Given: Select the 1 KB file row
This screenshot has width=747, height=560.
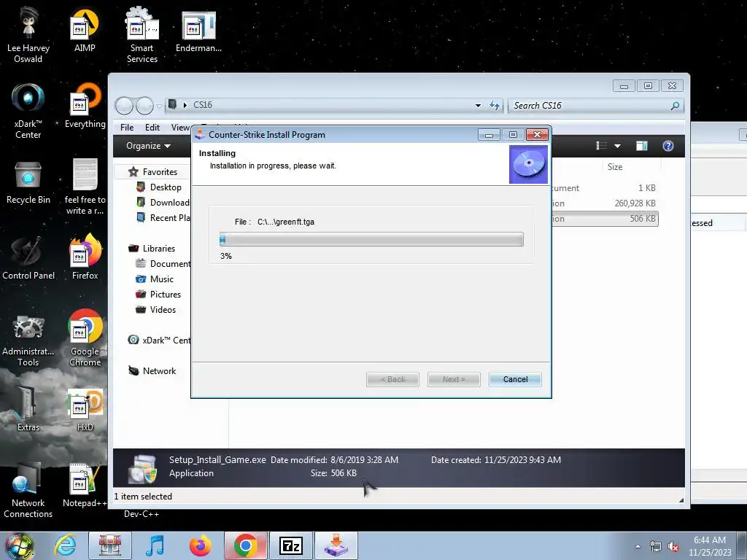Looking at the screenshot, I should tap(604, 188).
